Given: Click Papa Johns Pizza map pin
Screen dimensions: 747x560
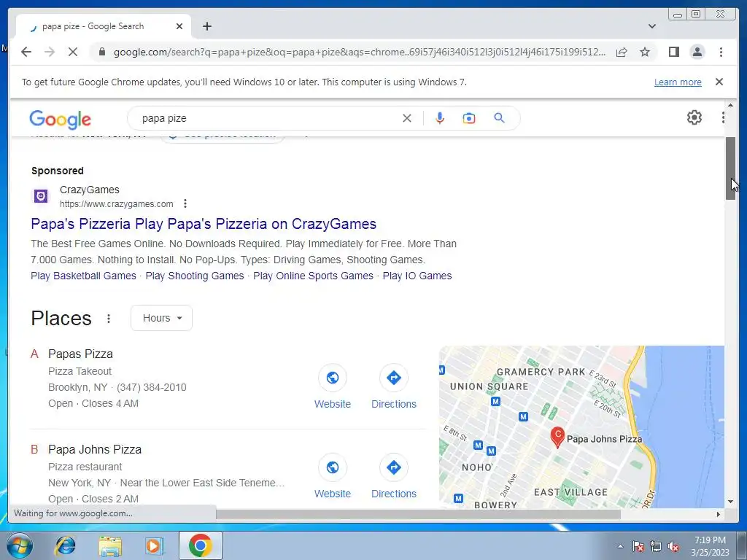Looking at the screenshot, I should (x=557, y=437).
